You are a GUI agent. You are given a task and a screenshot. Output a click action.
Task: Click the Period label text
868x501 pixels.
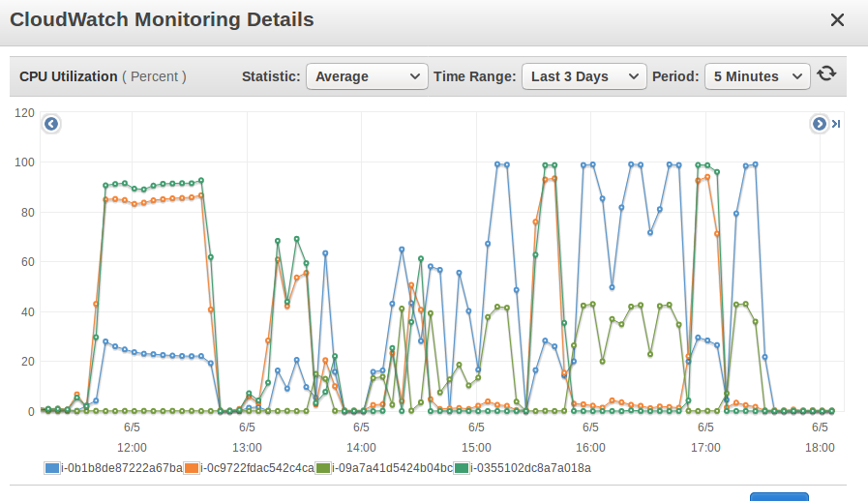pos(675,76)
